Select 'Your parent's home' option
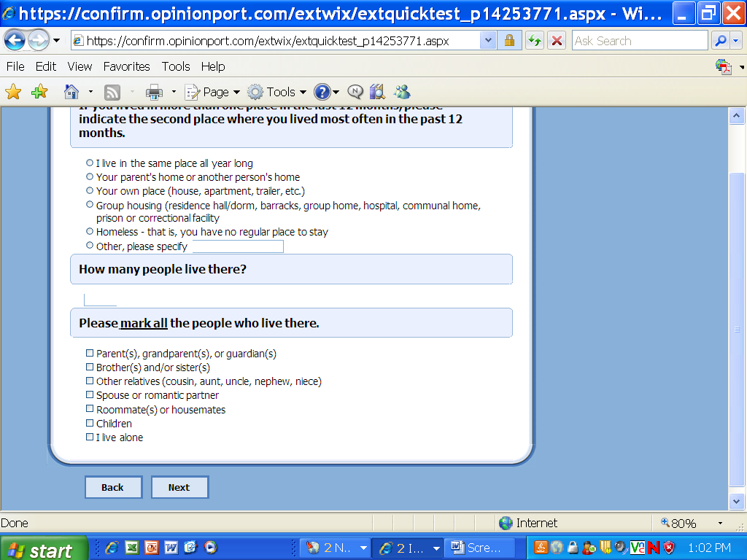 point(90,176)
